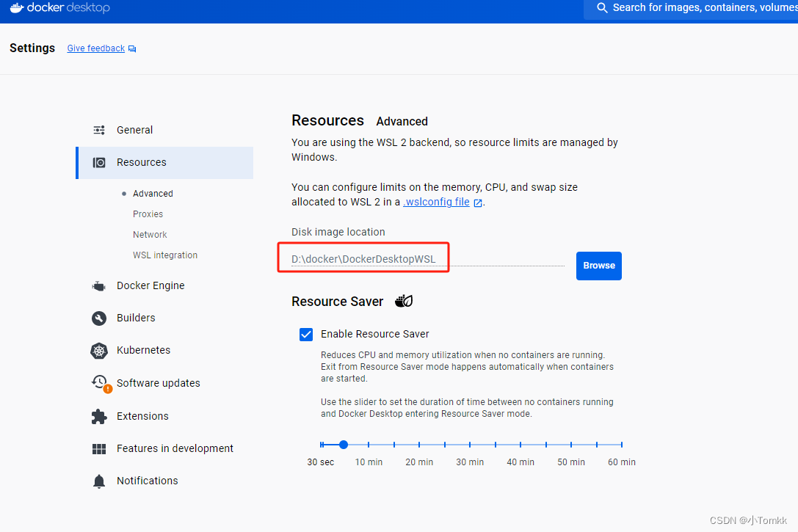Click the Resources disk icon
This screenshot has width=798, height=532.
click(98, 163)
